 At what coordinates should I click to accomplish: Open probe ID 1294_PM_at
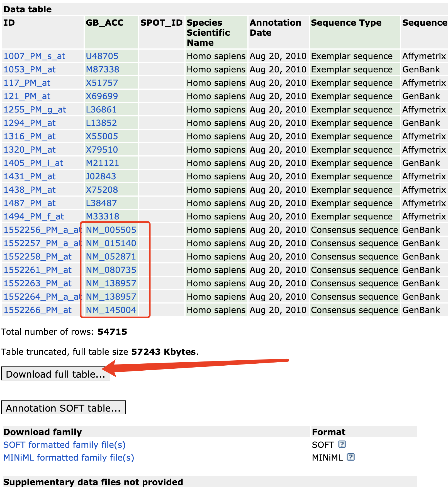pos(30,123)
